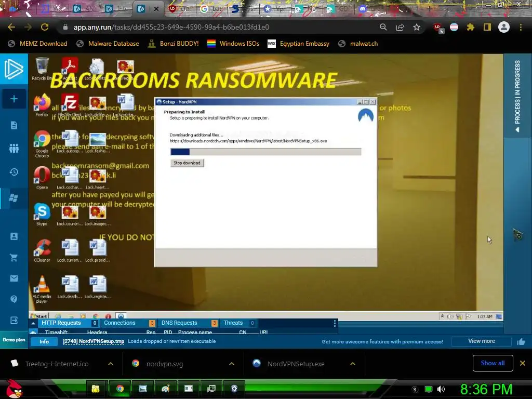Click the Angry Birds start menu icon
Image resolution: width=532 pixels, height=399 pixels.
[x=14, y=389]
